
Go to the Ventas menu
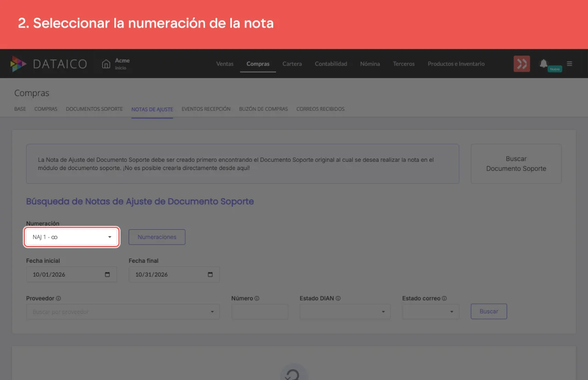pos(225,64)
